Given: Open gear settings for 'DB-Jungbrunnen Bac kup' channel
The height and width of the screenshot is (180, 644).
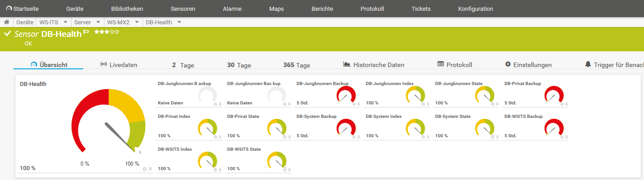Looking at the screenshot, I should 284,104.
